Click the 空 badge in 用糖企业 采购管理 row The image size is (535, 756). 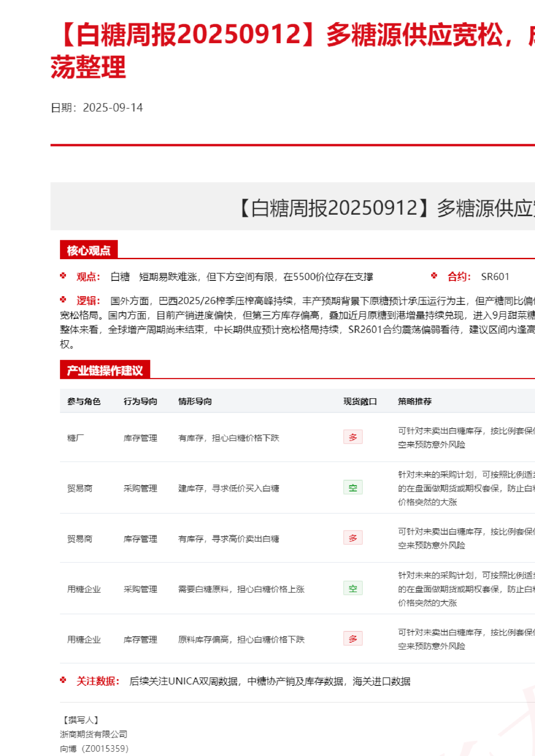(x=353, y=588)
